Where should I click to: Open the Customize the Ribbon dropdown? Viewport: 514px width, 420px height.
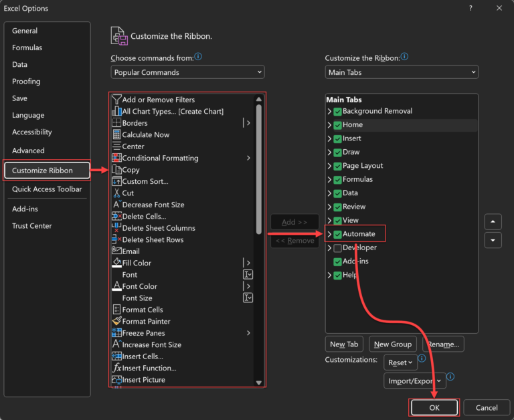[x=402, y=72]
